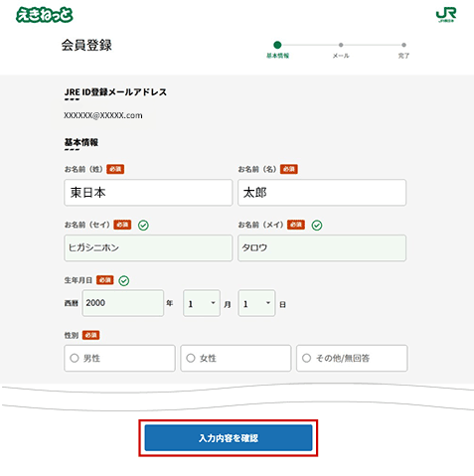Select the 女性 radio option
This screenshot has height=476, width=474.
[x=236, y=358]
